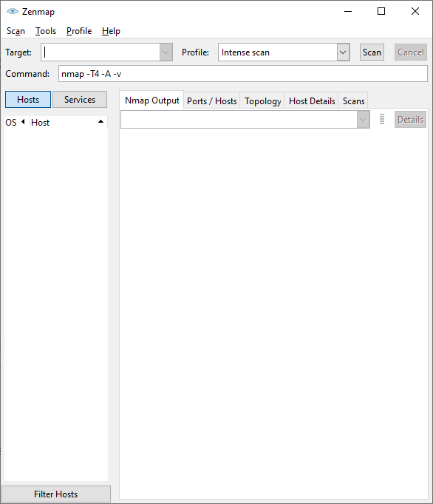Switch to the Scans tab
Viewport: 433px width, 504px height.
coord(354,101)
